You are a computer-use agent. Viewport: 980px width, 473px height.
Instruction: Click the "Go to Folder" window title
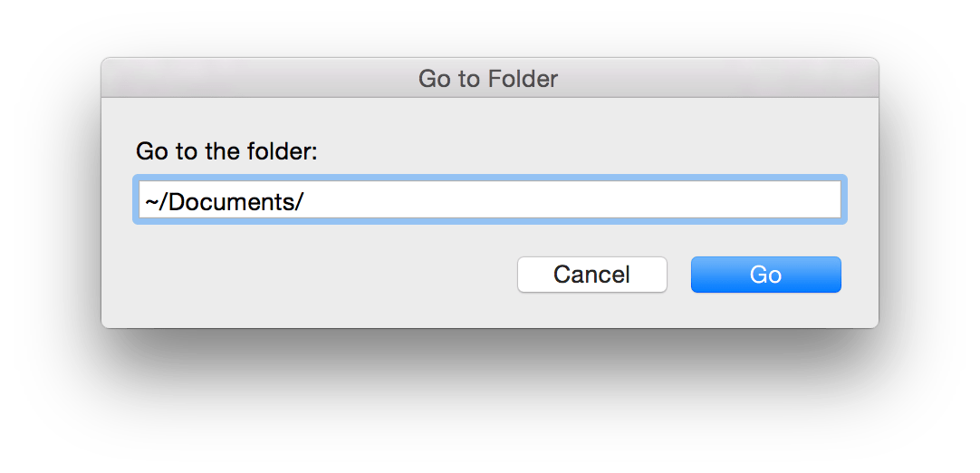[488, 79]
